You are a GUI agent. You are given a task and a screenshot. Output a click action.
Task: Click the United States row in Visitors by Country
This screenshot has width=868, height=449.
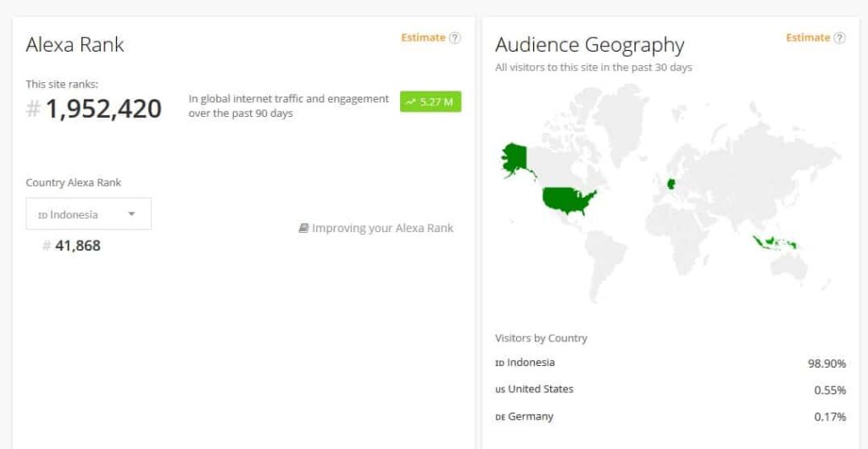click(x=670, y=390)
